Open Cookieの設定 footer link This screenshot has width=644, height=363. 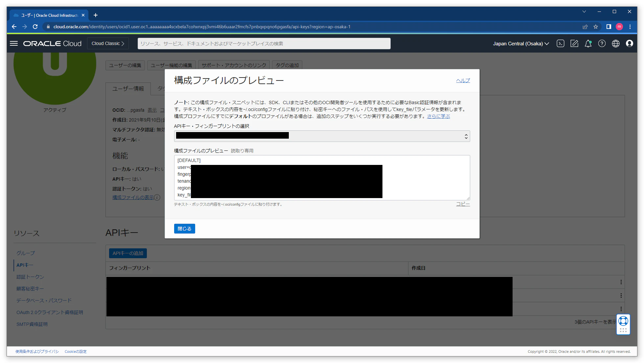(76, 352)
